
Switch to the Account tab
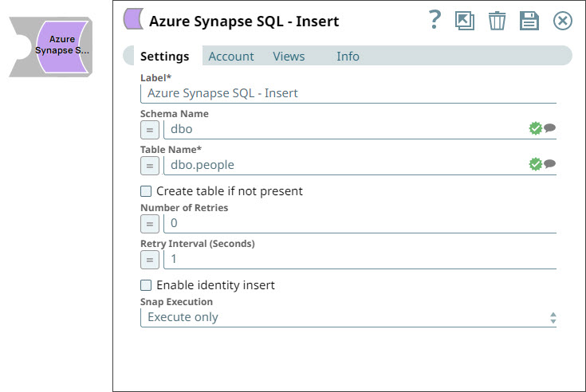click(231, 56)
